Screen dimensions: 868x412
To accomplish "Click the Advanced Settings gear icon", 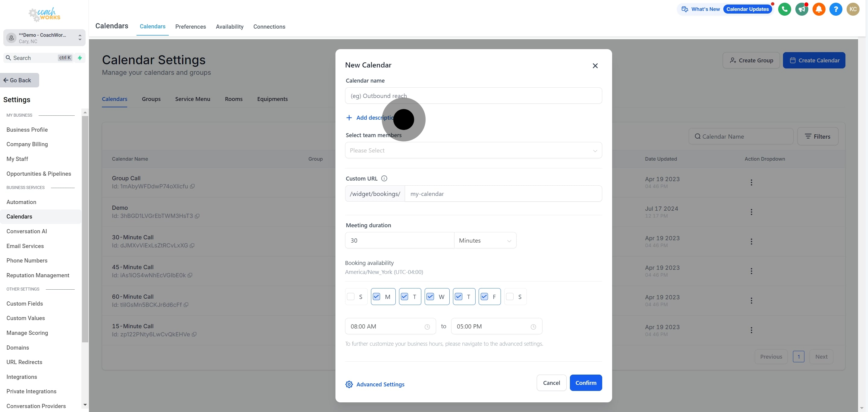I will pos(349,384).
